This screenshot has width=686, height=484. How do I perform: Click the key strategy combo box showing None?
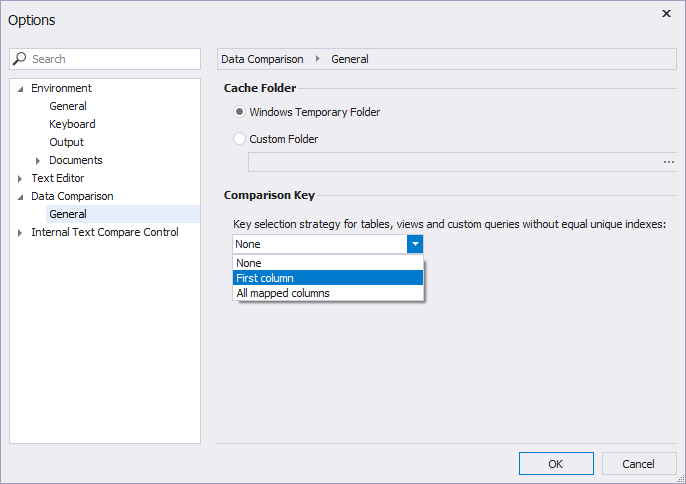pos(320,244)
